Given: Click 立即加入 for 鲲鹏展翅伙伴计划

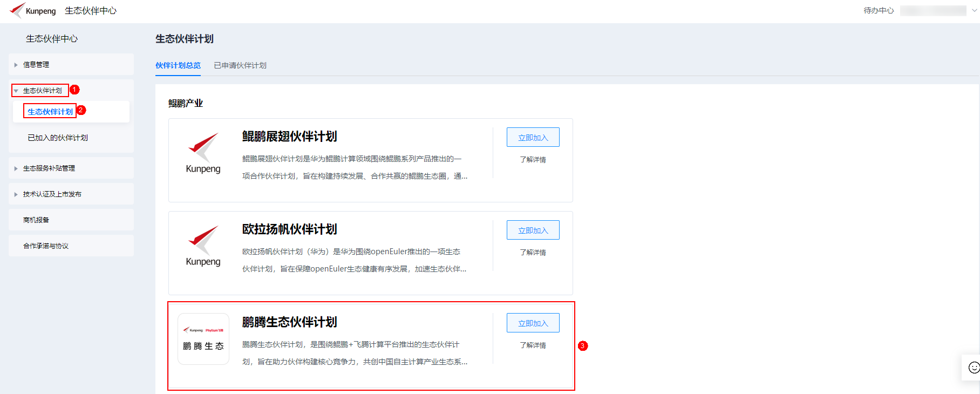Looking at the screenshot, I should coord(533,137).
